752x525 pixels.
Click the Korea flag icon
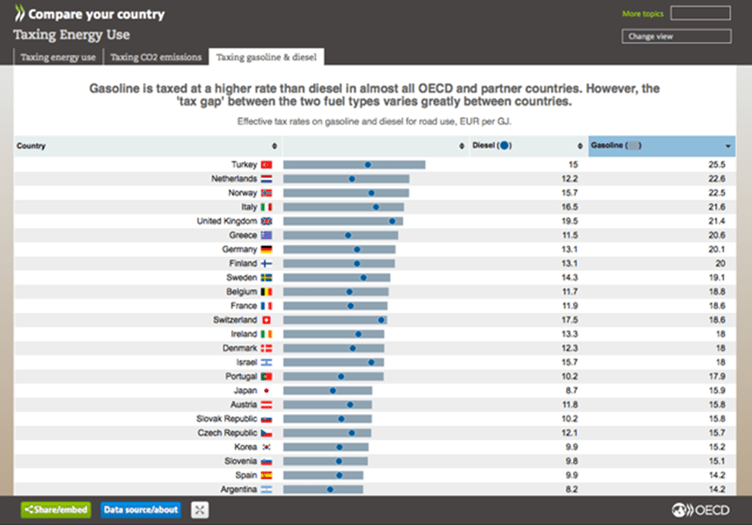point(266,447)
